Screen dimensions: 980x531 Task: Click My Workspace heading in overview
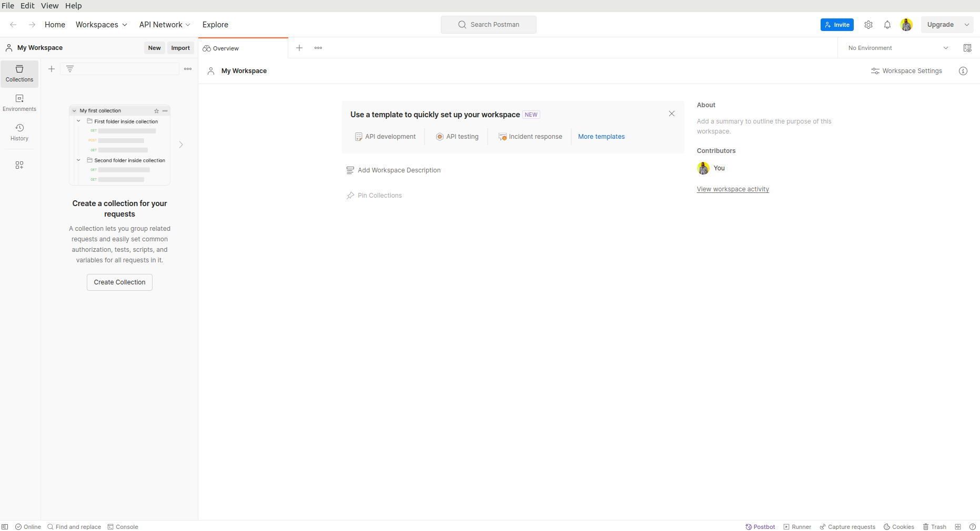(244, 71)
